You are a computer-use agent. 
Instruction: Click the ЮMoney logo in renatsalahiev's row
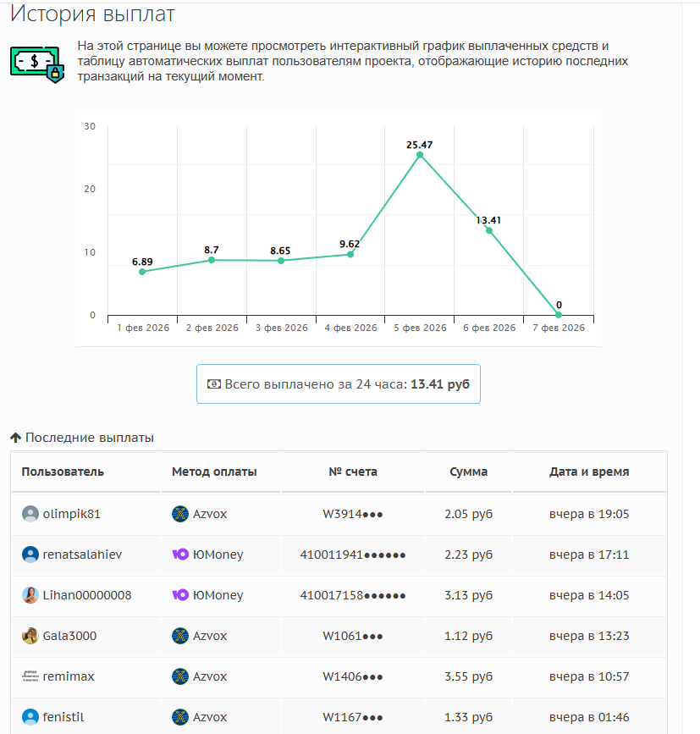click(180, 555)
